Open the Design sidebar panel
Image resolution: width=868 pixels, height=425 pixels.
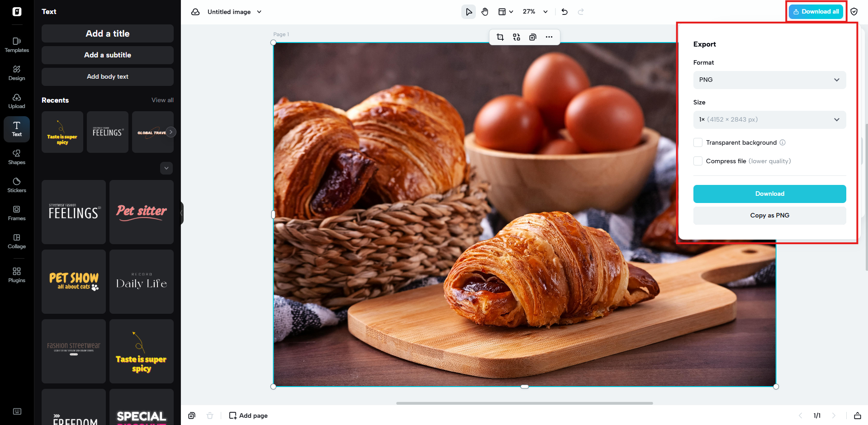[17, 73]
